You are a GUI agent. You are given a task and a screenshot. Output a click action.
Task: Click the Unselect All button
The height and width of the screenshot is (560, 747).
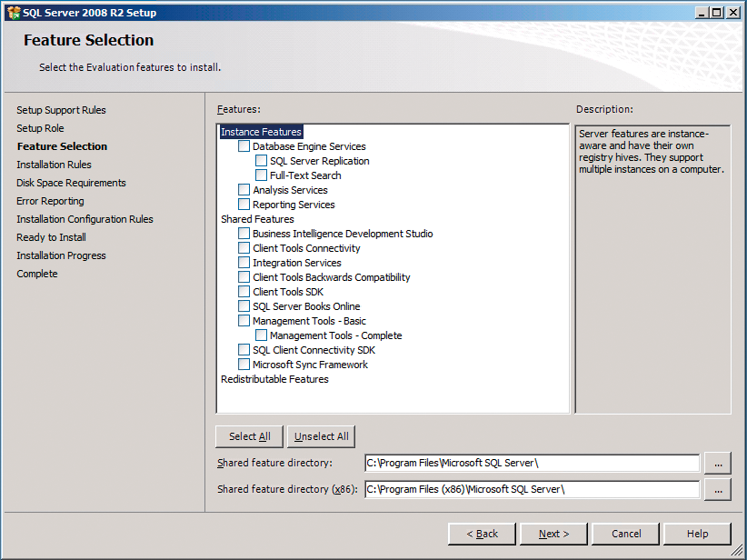tap(321, 436)
